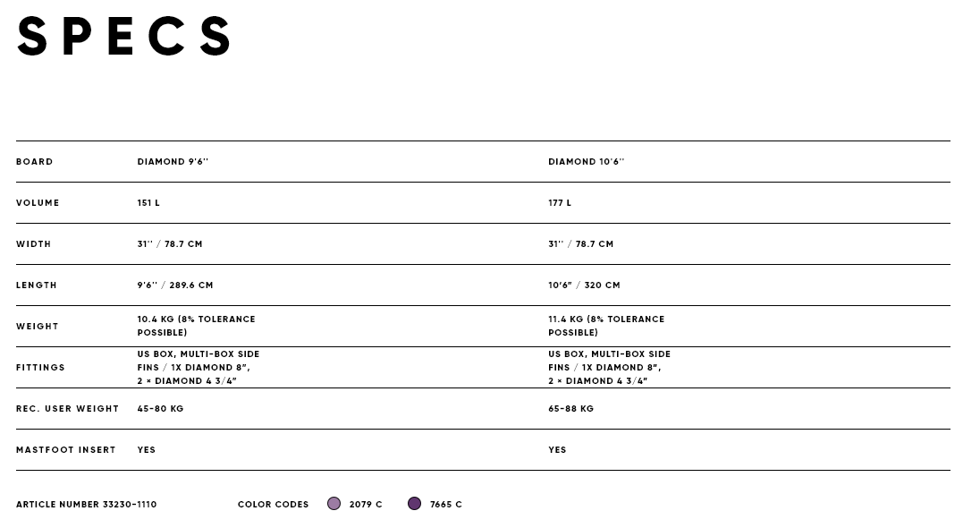This screenshot has width=980, height=528.
Task: Click the 7665 C color code text
Action: click(x=446, y=504)
